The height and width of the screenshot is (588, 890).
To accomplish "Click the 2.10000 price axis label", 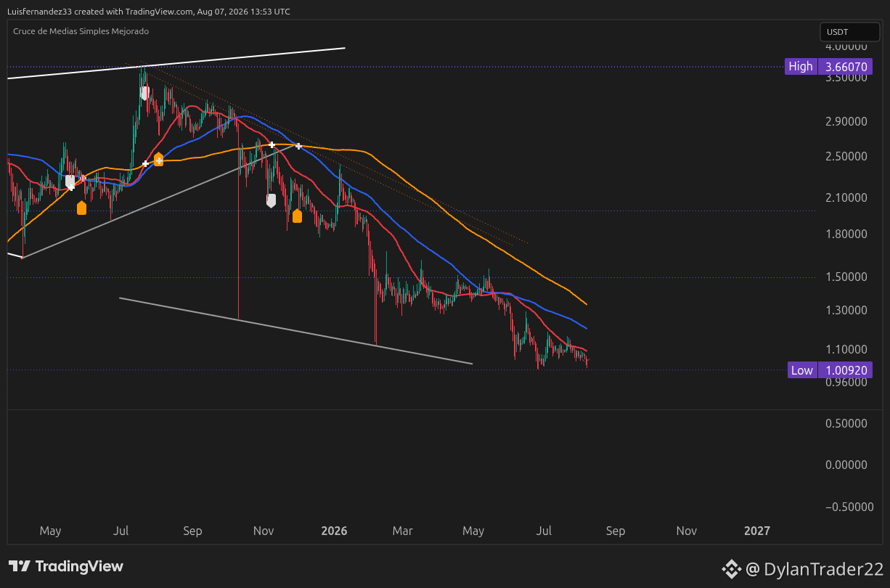I will [846, 197].
